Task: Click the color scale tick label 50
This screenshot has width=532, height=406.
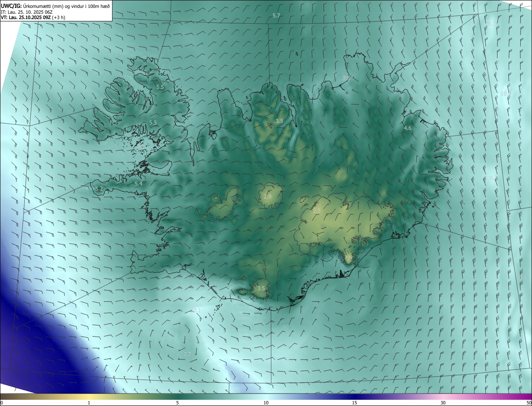Action: (529, 403)
